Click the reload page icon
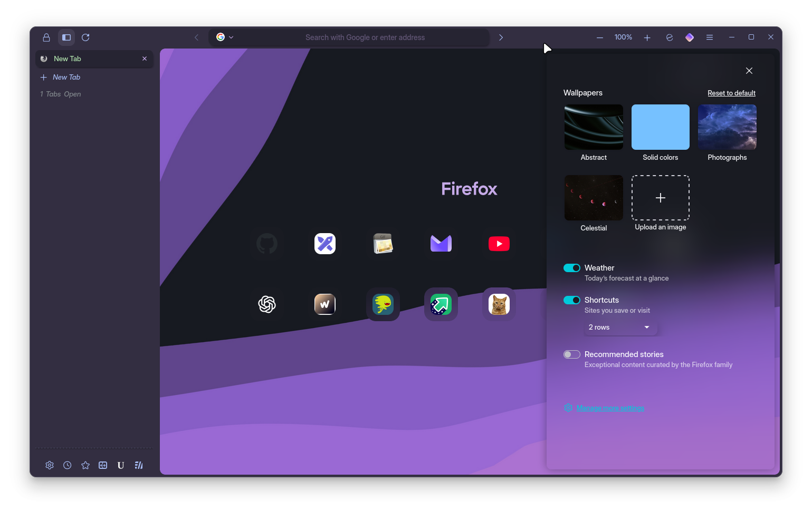 point(85,37)
